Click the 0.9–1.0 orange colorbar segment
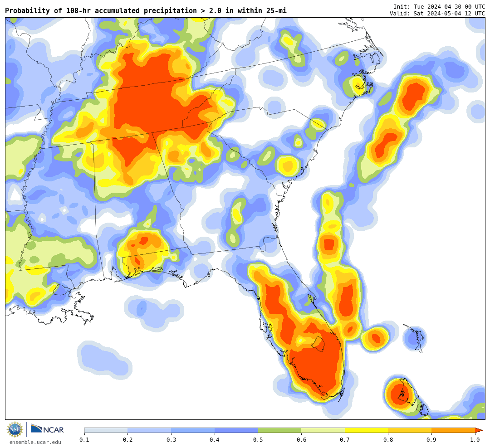The image size is (490, 448). [x=453, y=430]
